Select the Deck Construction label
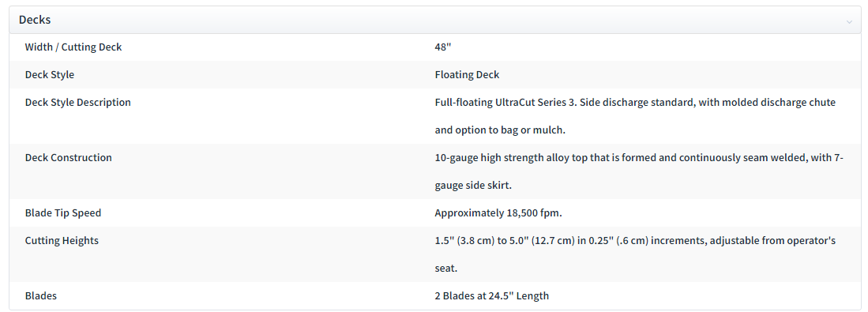The height and width of the screenshot is (312, 868). pos(68,158)
